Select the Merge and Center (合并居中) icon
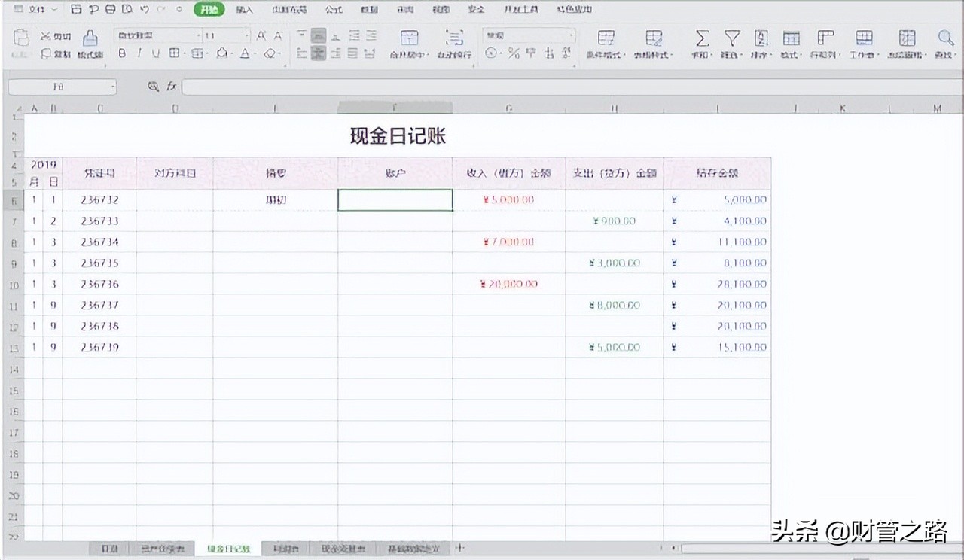This screenshot has height=560, width=964. tap(408, 38)
